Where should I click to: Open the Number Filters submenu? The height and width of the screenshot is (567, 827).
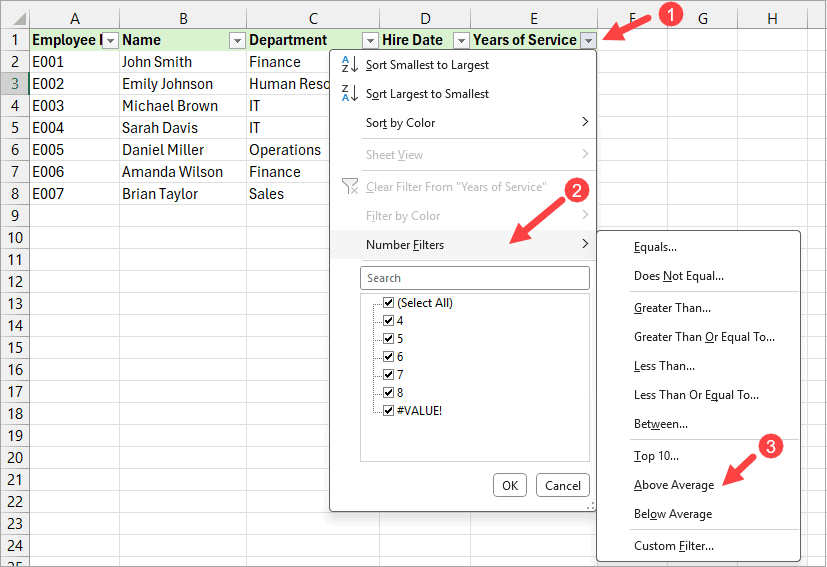(x=462, y=244)
